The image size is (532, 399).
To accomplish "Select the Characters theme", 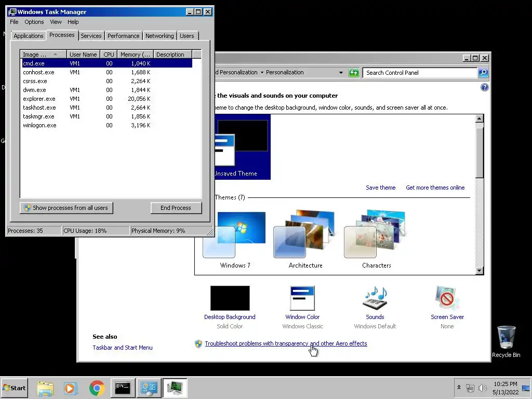I will click(376, 239).
